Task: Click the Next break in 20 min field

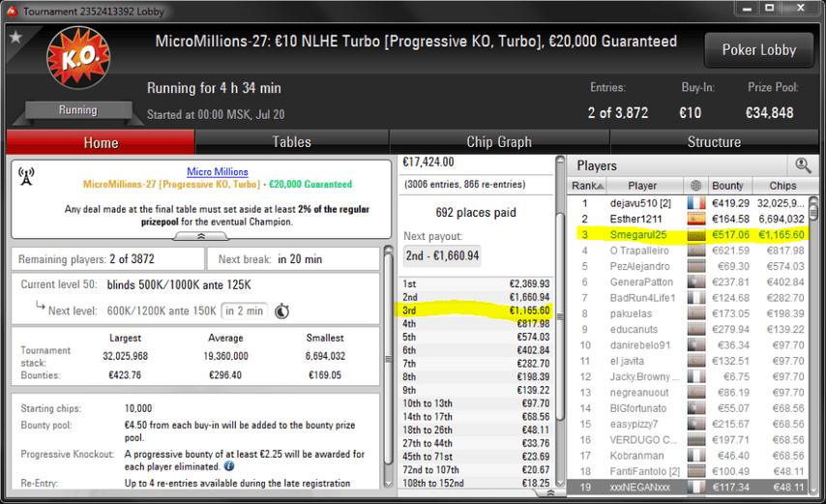Action: (293, 259)
